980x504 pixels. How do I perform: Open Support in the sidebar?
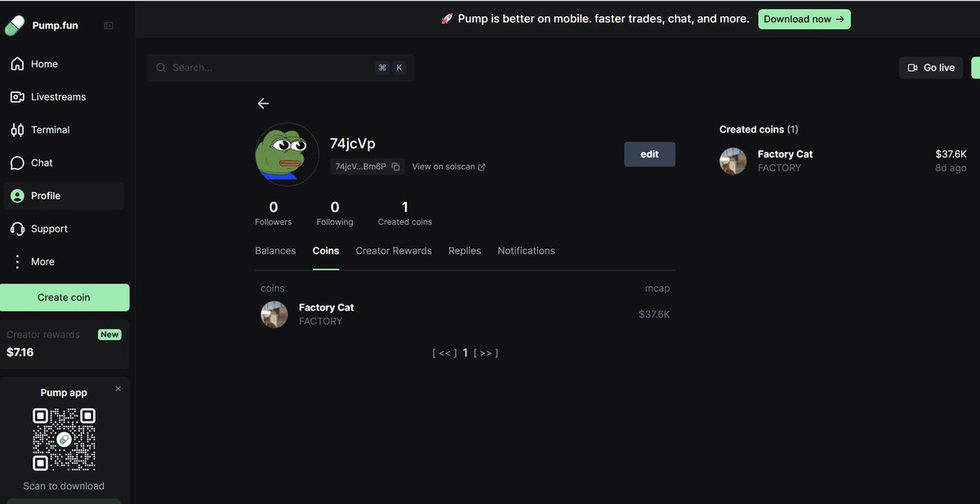pos(64,229)
